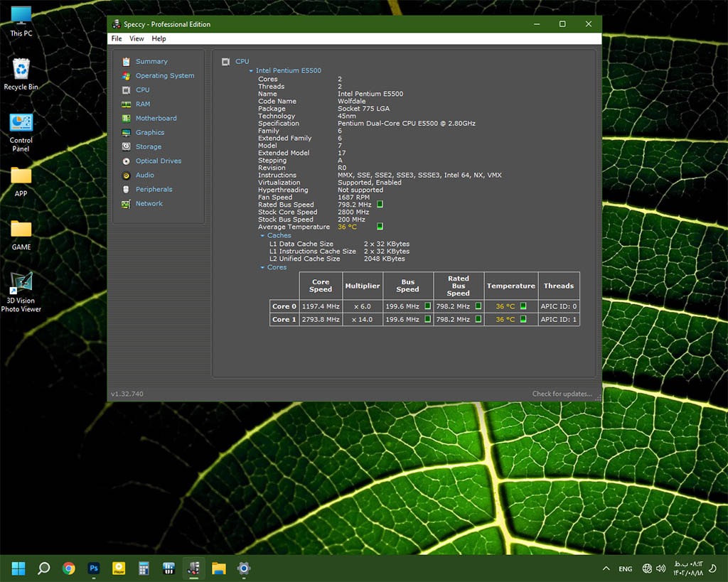Image resolution: width=728 pixels, height=582 pixels.
Task: Select the Operating System sidebar icon
Action: (x=126, y=76)
